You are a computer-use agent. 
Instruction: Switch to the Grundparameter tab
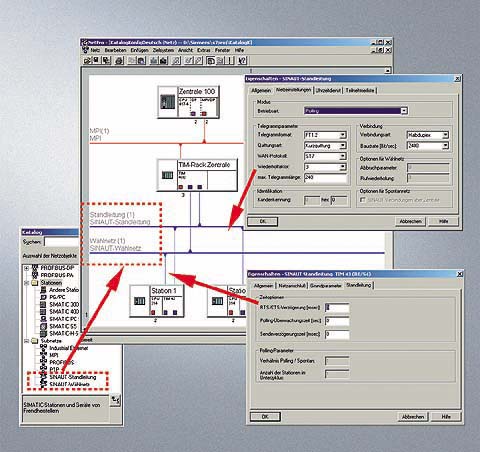pyautogui.click(x=326, y=286)
